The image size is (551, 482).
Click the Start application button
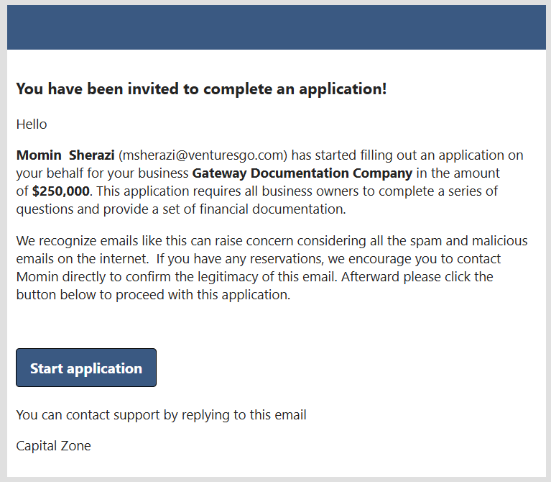[86, 367]
